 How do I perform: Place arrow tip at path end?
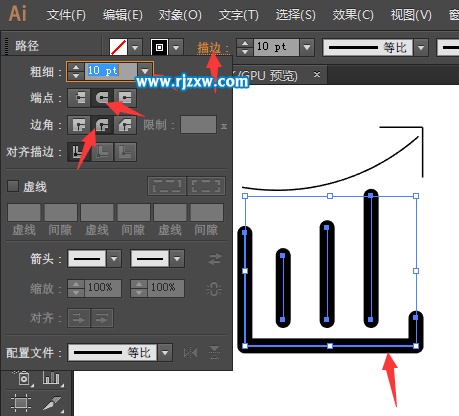tap(102, 319)
